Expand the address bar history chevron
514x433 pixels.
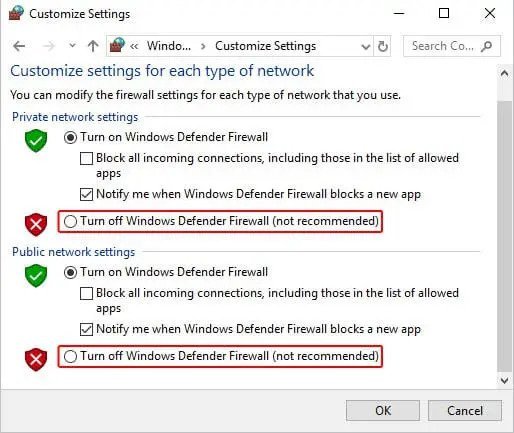[366, 47]
